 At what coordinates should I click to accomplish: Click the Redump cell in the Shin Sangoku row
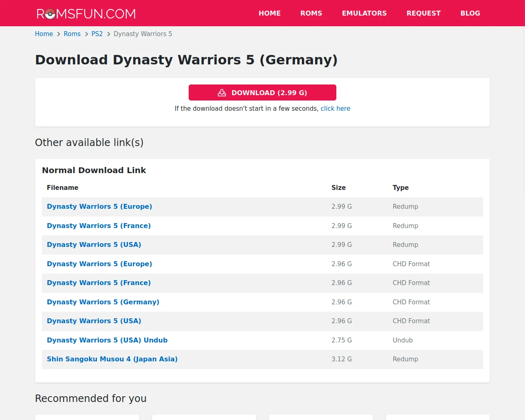pyautogui.click(x=405, y=359)
